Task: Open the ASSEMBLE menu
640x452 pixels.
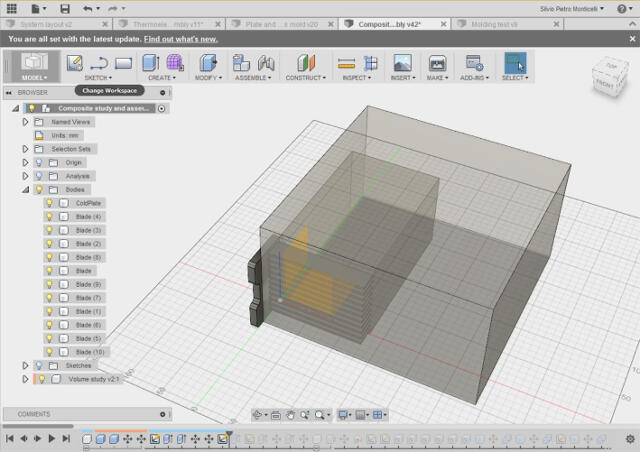Action: click(253, 78)
